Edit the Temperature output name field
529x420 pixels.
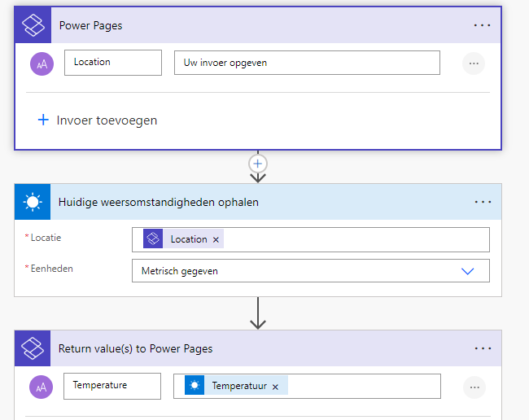(x=112, y=386)
